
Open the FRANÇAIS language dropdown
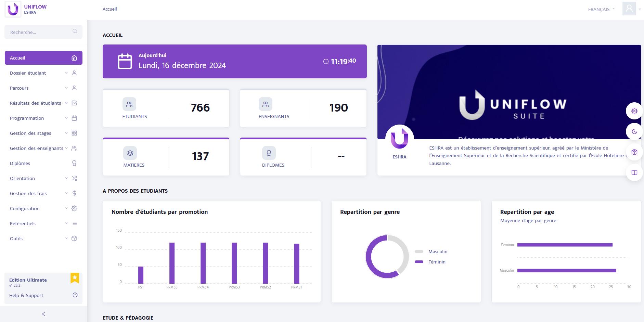601,9
